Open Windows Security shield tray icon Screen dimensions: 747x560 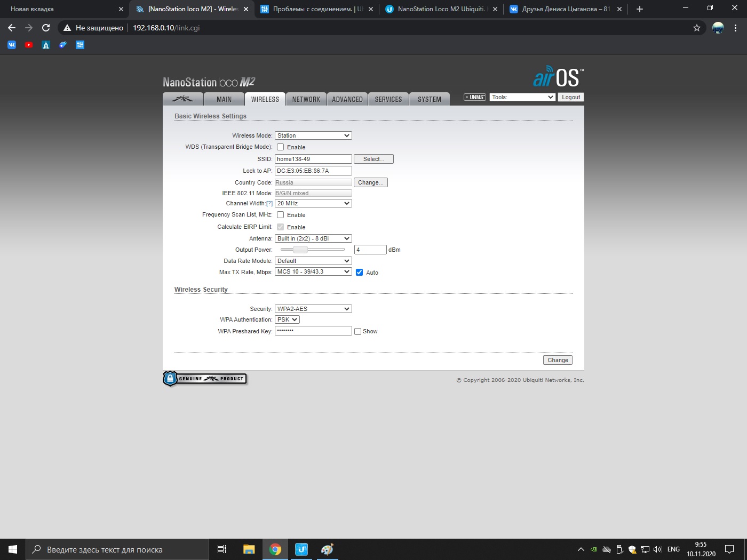click(x=632, y=549)
